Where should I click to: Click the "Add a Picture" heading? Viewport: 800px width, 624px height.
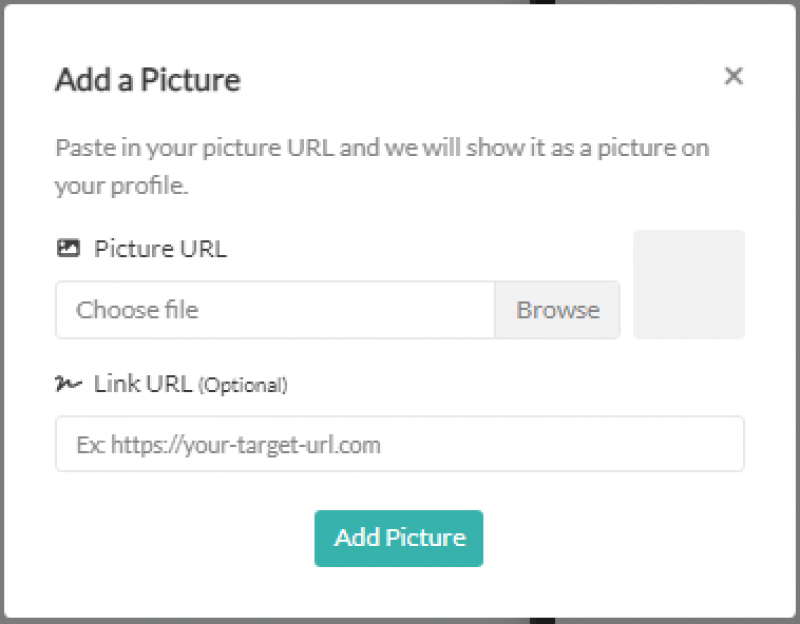pyautogui.click(x=147, y=80)
